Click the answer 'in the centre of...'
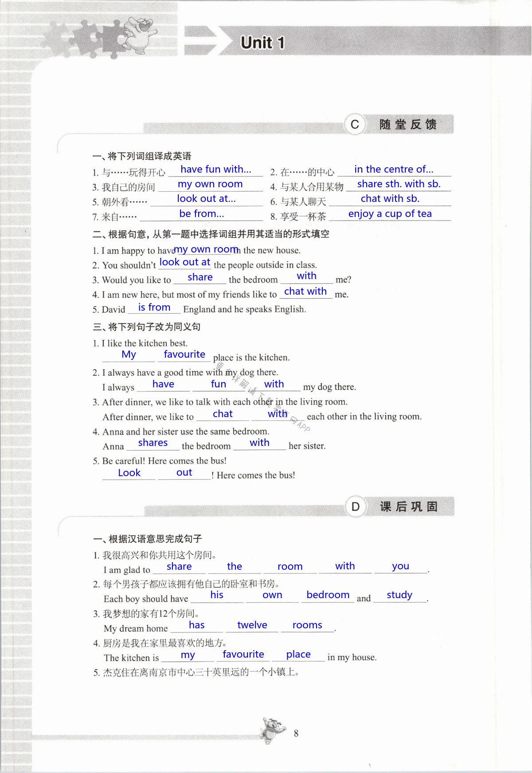Screen dimensions: 532x773 394,169
